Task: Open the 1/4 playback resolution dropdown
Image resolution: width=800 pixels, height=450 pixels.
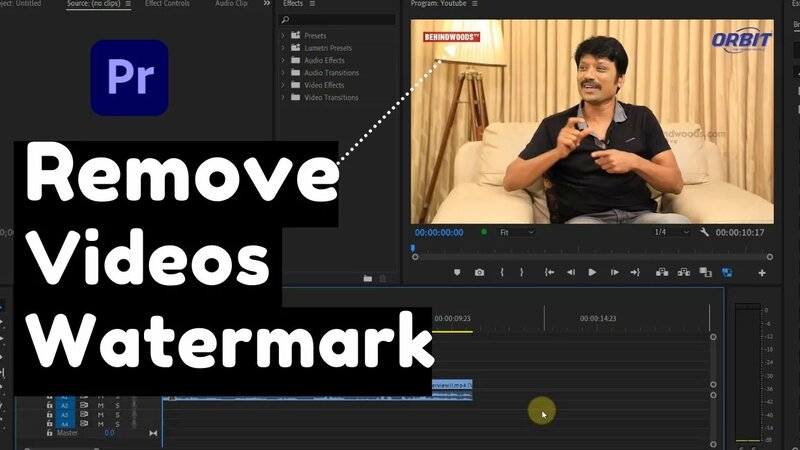Action: 671,232
